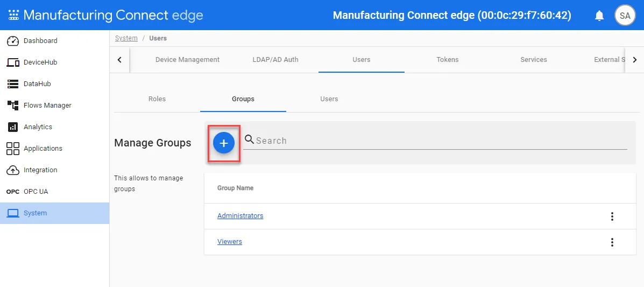Click the Flows Manager icon
Image resolution: width=644 pixels, height=287 pixels.
13,105
